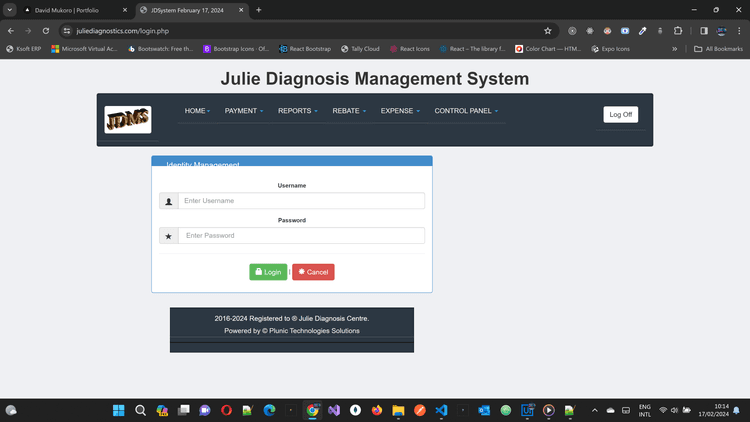Open a new browser tab

click(x=259, y=10)
